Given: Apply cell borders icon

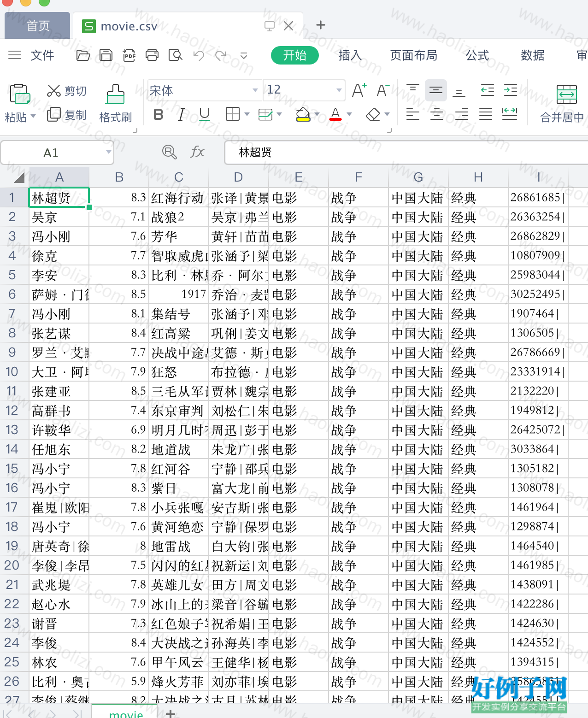Looking at the screenshot, I should click(233, 114).
